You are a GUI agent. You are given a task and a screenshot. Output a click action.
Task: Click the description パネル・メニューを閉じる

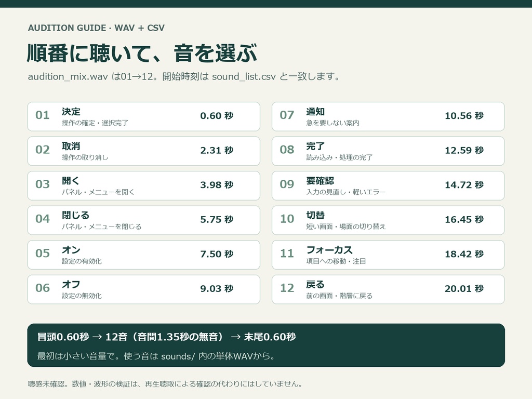101,227
